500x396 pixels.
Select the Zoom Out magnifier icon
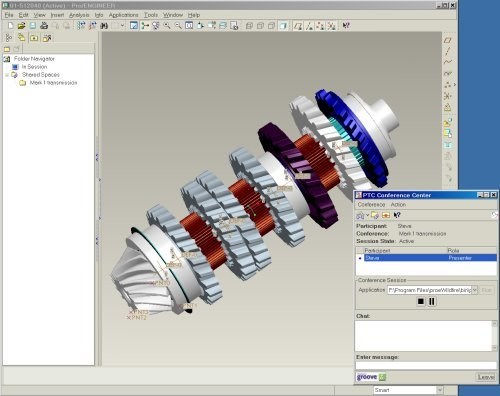pyautogui.click(x=178, y=26)
